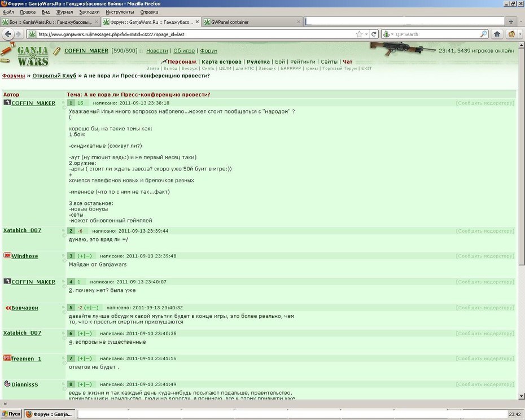Open the Xatabich_007 profile from post 2
The height and width of the screenshot is (420, 525).
(22, 230)
